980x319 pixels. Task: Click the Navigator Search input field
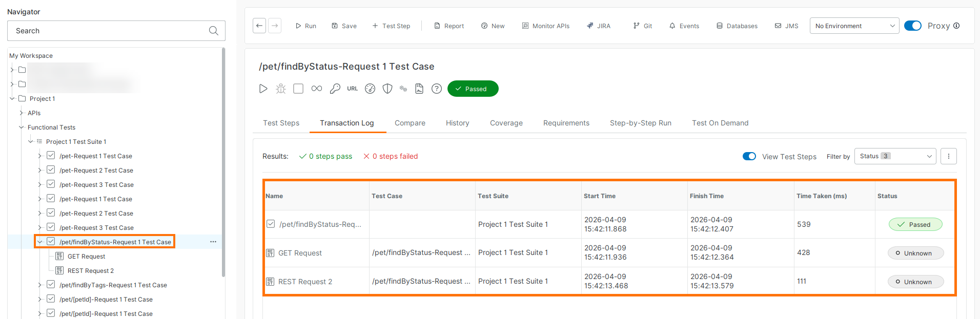coord(116,31)
